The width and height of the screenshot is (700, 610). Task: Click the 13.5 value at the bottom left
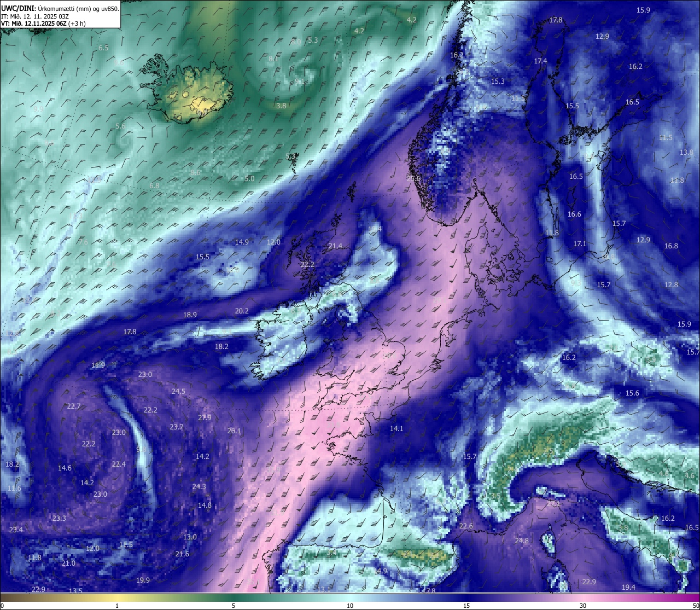(75, 591)
